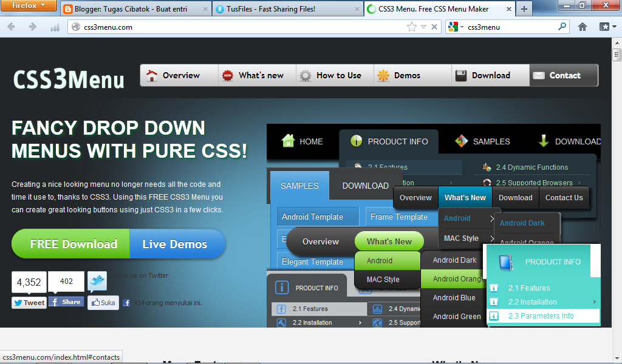The image size is (622, 364).
Task: Switch to Blogger Tugas Cibatok tab
Action: [x=135, y=8]
